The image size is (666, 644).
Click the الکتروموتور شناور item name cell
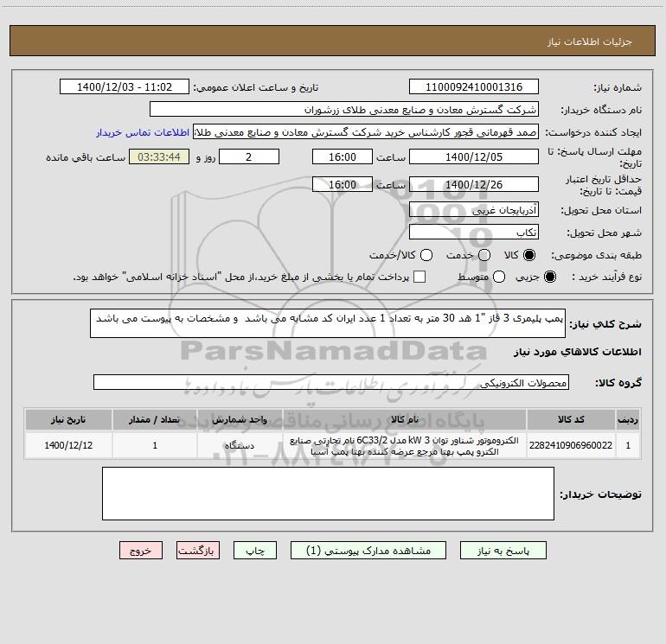pyautogui.click(x=405, y=445)
